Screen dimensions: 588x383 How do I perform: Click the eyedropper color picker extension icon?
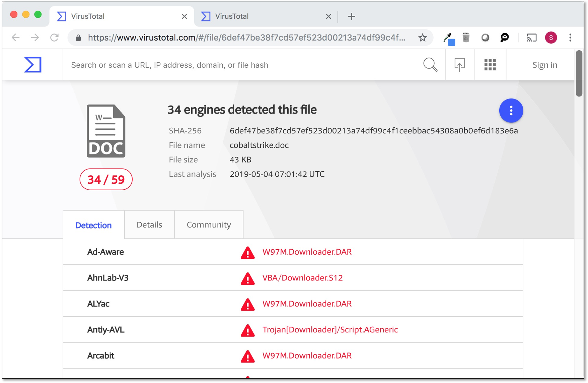tap(448, 38)
